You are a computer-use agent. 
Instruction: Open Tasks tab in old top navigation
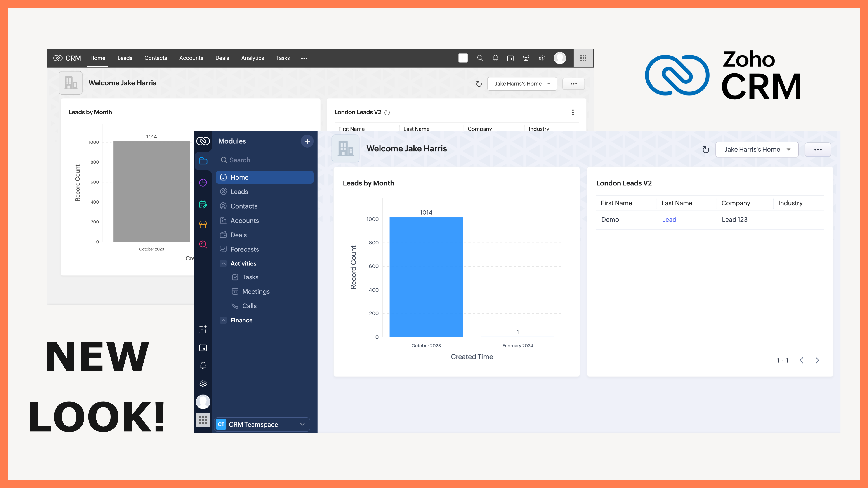click(283, 58)
